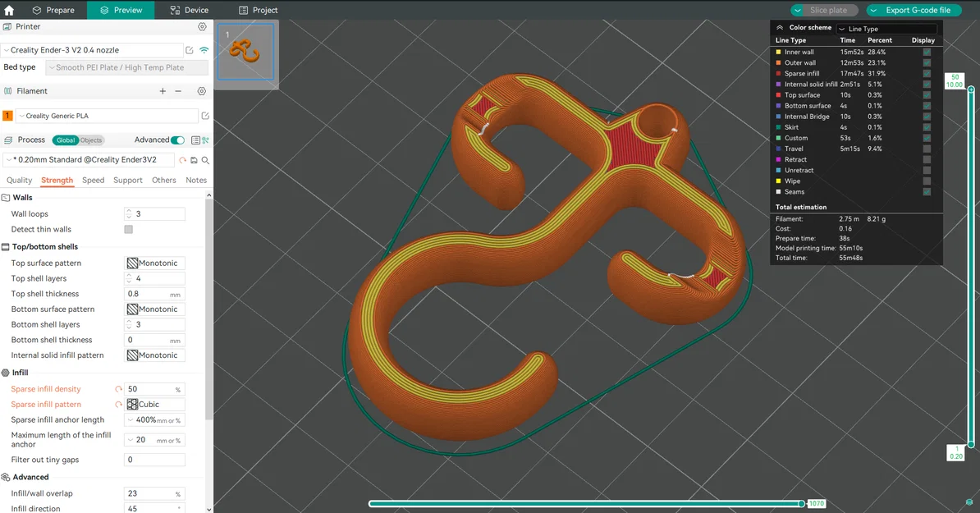The image size is (980, 513).
Task: Show Travel moves via its Display checkbox
Action: 927,149
